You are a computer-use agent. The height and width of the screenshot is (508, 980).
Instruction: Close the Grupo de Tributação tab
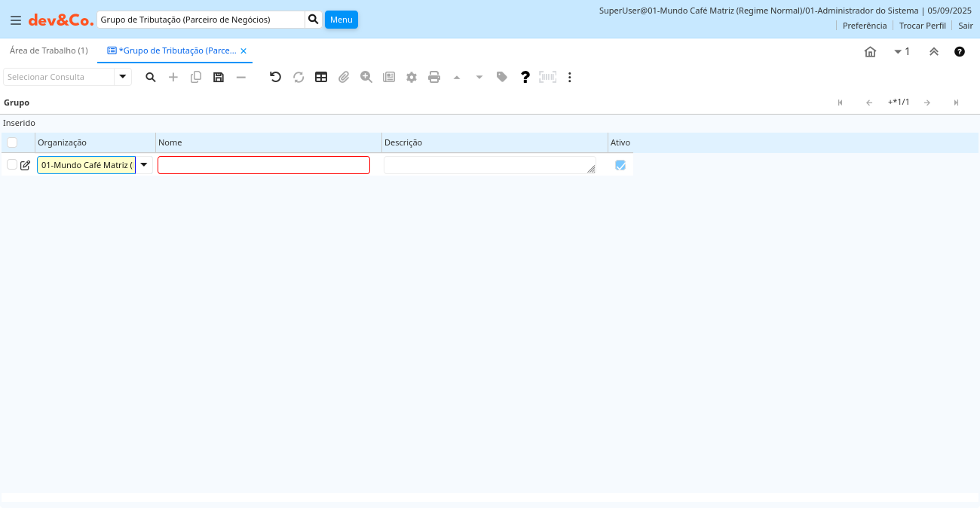[x=243, y=51]
